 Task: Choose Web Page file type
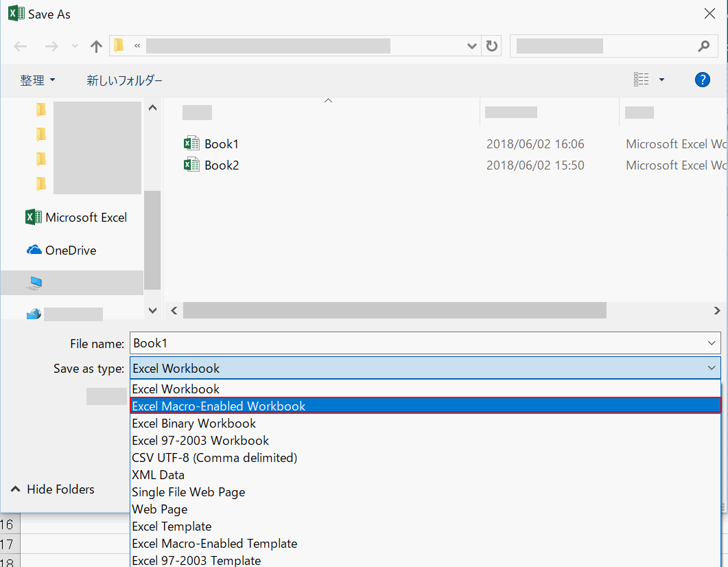pos(425,509)
